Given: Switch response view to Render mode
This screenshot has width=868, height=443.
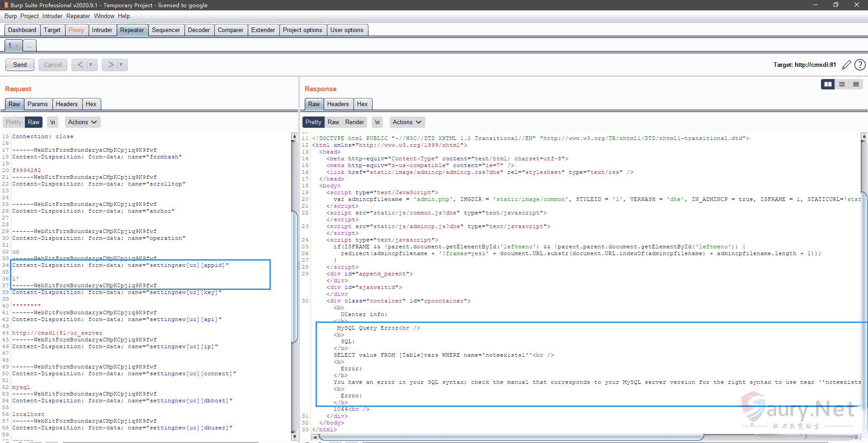Looking at the screenshot, I should pos(354,122).
